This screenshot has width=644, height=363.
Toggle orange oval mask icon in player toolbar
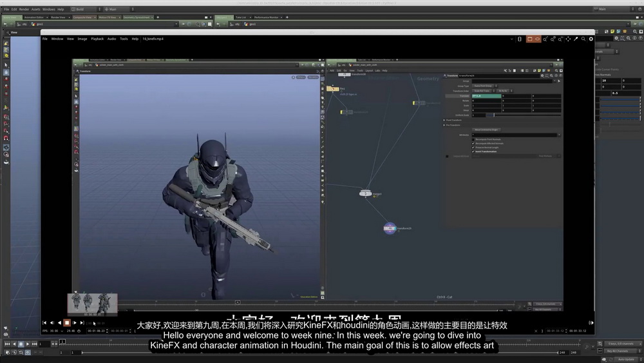[537, 39]
